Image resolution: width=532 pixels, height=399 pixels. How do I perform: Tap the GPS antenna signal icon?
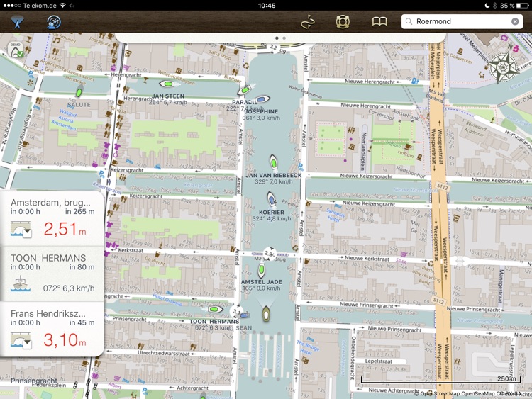pyautogui.click(x=16, y=22)
